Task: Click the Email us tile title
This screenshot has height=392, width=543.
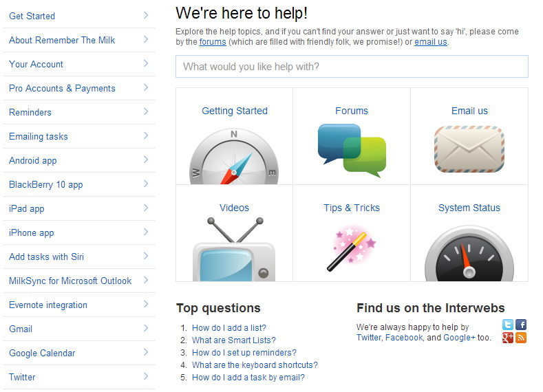Action: [x=469, y=111]
